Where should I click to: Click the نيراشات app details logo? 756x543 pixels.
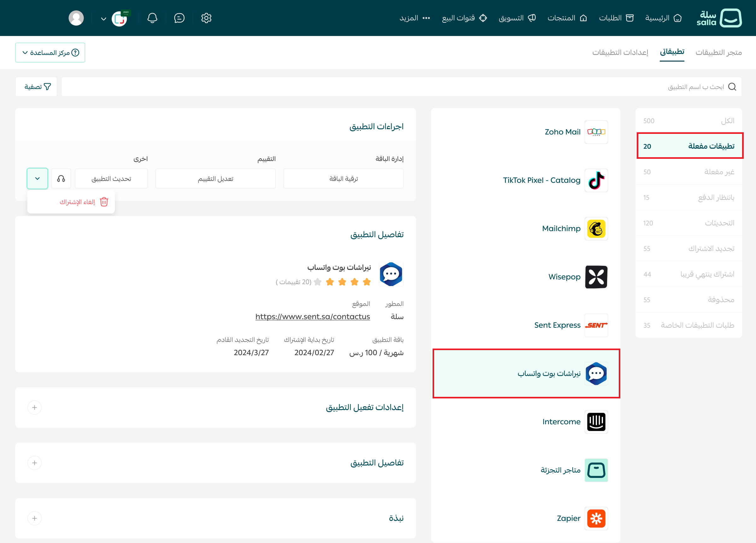391,274
